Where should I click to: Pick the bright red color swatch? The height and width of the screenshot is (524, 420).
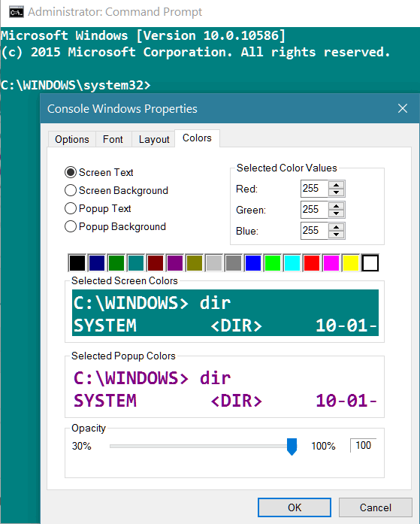coord(312,262)
